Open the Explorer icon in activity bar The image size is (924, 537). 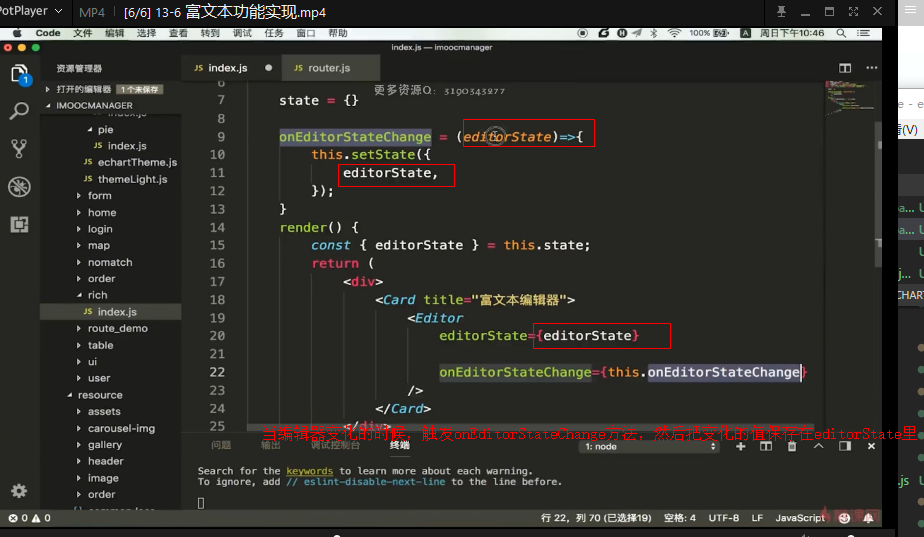click(x=19, y=74)
